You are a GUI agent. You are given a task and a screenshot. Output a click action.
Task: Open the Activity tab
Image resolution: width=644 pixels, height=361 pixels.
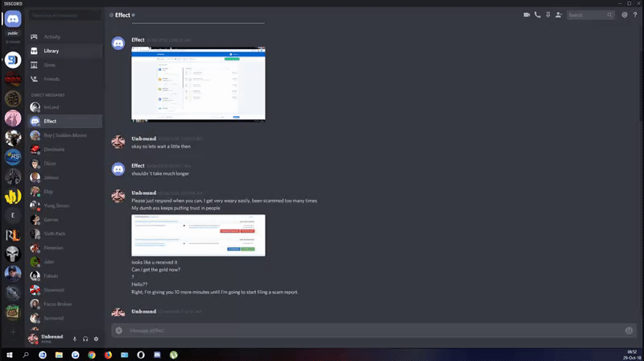pyautogui.click(x=65, y=36)
